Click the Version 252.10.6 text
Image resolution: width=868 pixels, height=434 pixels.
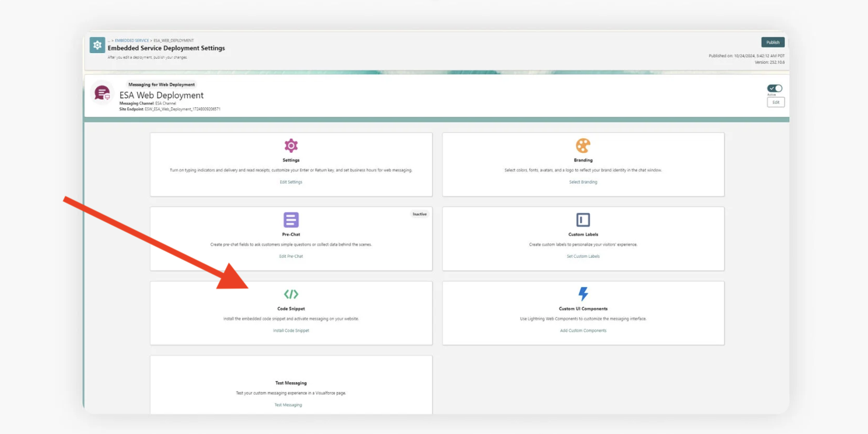click(770, 62)
